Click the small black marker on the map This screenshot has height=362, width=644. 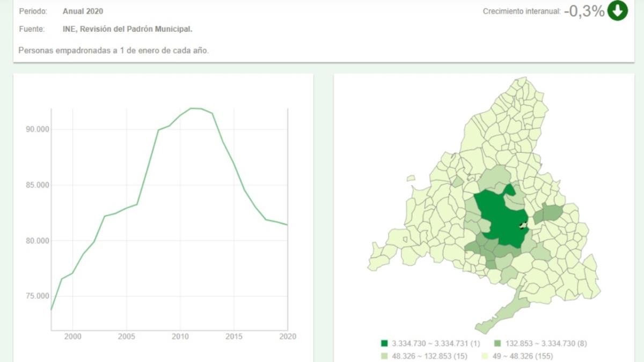pyautogui.click(x=522, y=226)
